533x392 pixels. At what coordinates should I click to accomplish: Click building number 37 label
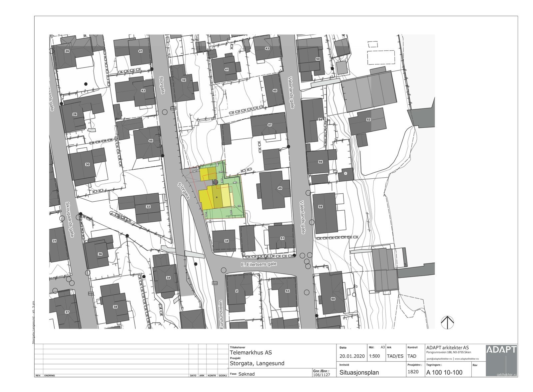[x=67, y=312]
